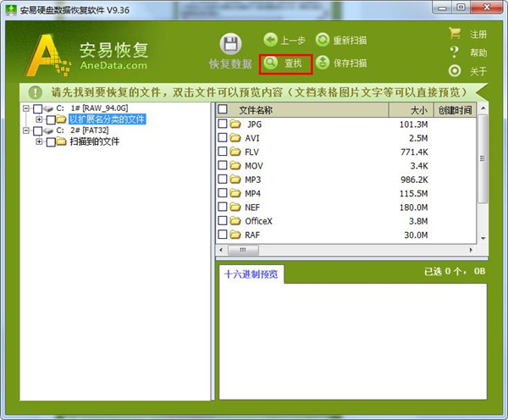508x420 pixels.
Task: Check the RAF folder checkbox
Action: [223, 235]
